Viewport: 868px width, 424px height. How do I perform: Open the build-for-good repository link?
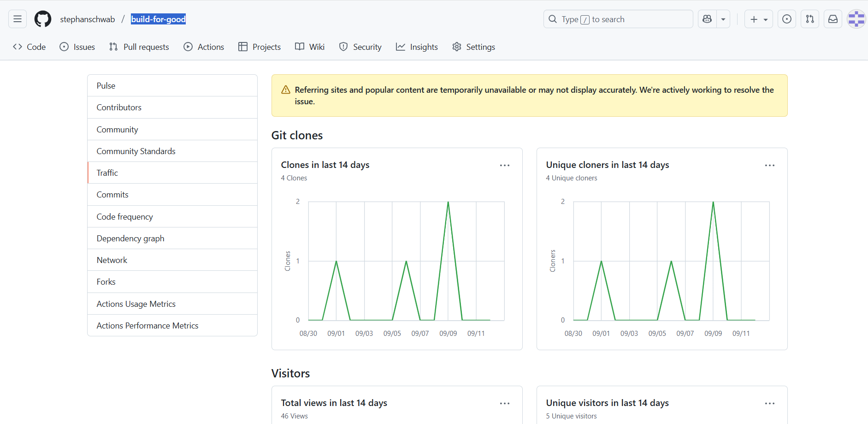pyautogui.click(x=158, y=19)
